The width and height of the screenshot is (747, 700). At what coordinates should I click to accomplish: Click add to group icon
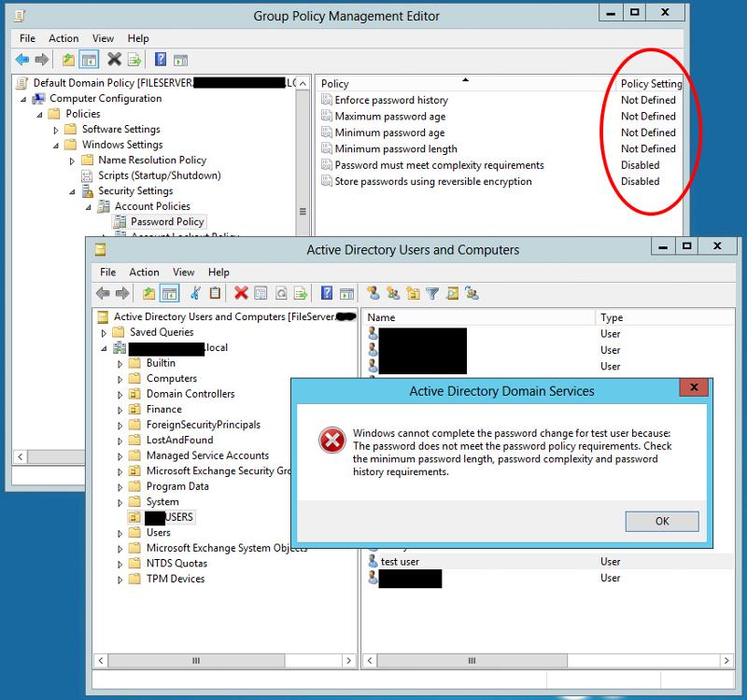[472, 293]
